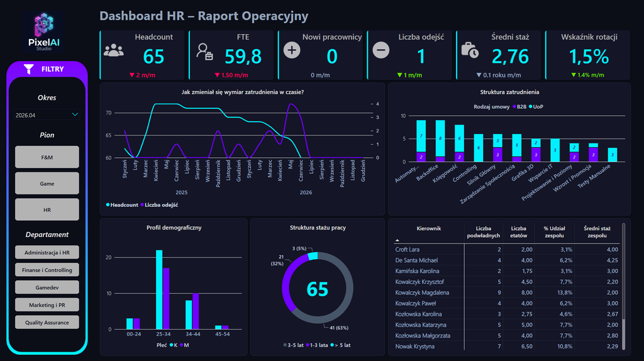Viewport: 644px width, 361px height.
Task: Click the minus icon for Liczba odejść
Action: coord(380,50)
